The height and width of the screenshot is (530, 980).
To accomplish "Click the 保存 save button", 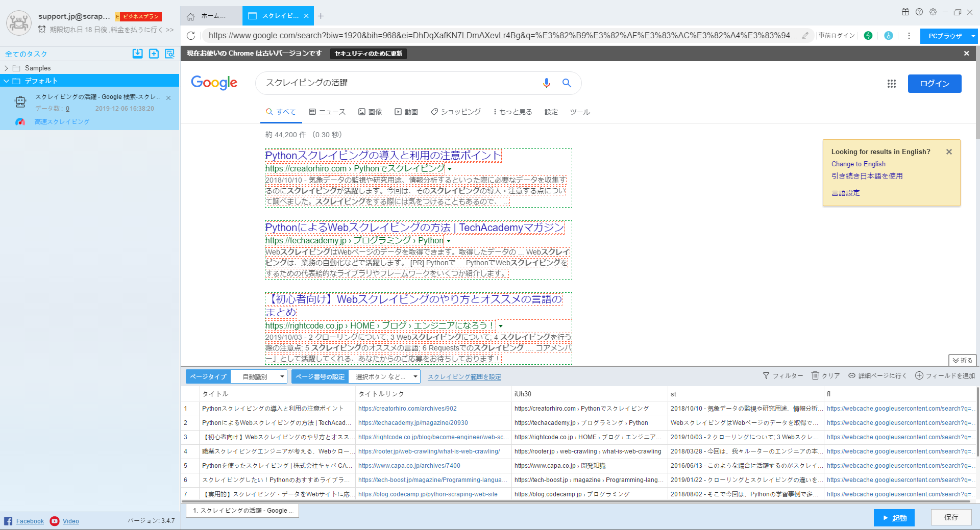I will [x=951, y=517].
